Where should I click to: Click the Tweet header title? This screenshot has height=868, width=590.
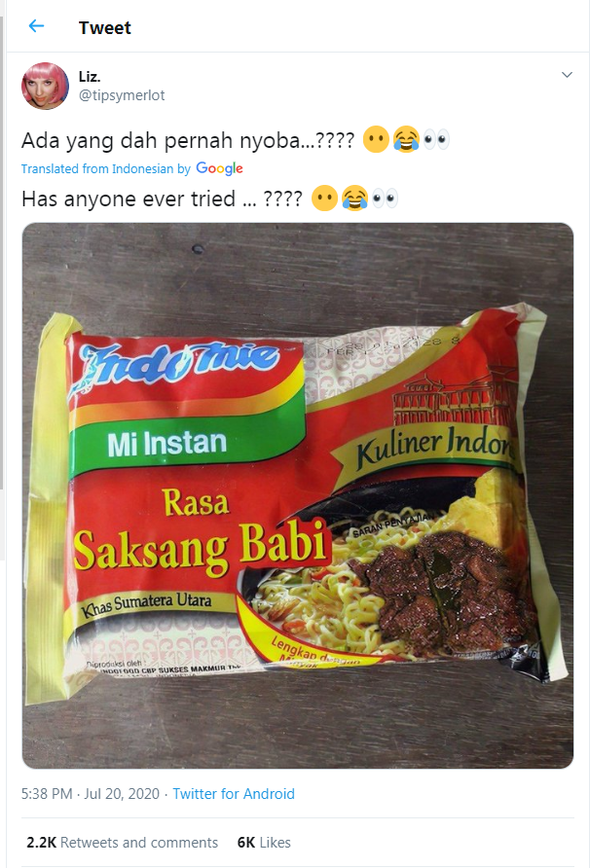tap(105, 27)
